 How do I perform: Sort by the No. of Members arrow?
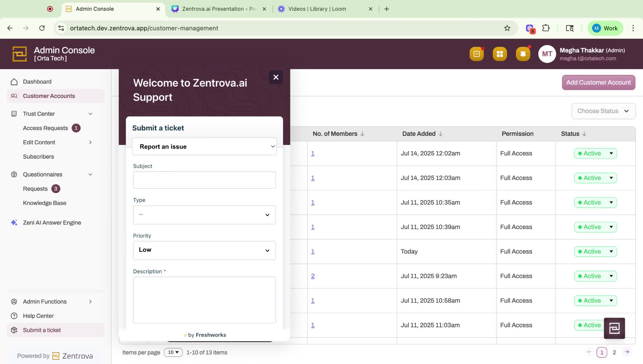[362, 134]
